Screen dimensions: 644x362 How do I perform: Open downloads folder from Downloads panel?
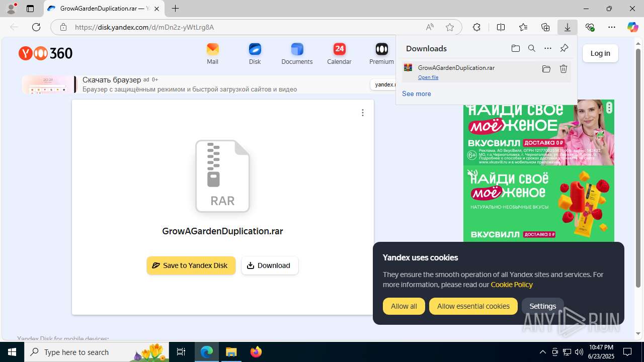(515, 48)
